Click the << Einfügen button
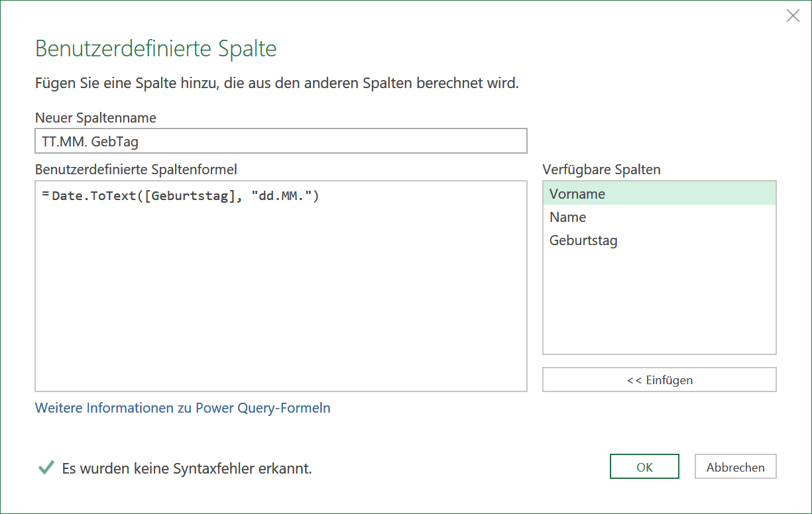Image resolution: width=812 pixels, height=514 pixels. [x=659, y=380]
